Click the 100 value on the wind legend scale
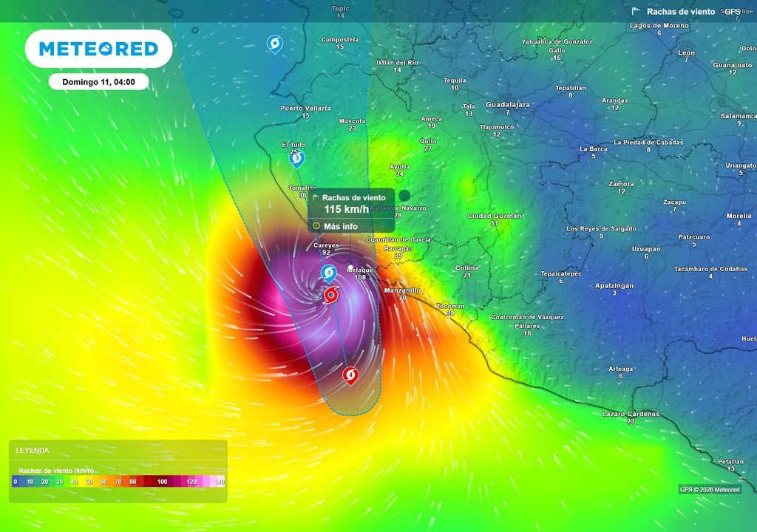Image resolution: width=757 pixels, height=532 pixels. click(162, 482)
